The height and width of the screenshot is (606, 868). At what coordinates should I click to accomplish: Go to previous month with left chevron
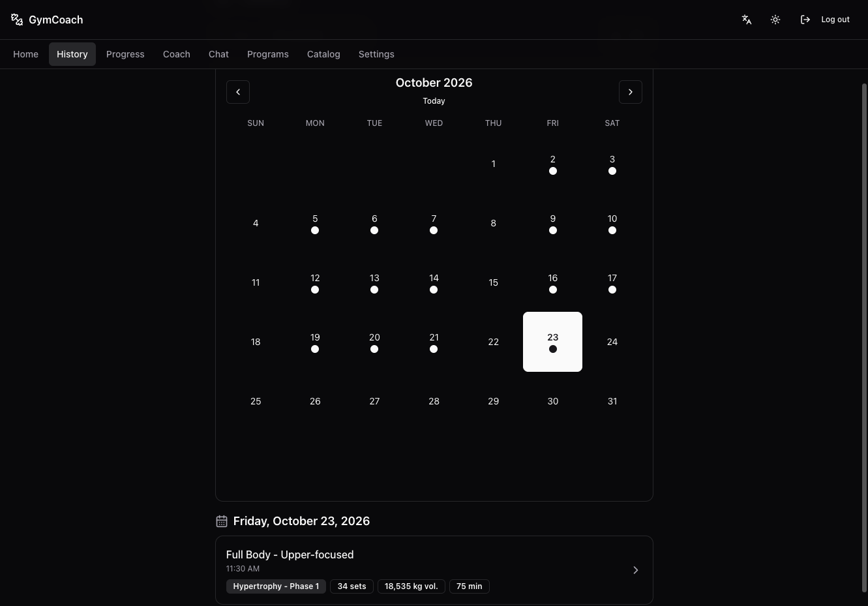point(238,92)
